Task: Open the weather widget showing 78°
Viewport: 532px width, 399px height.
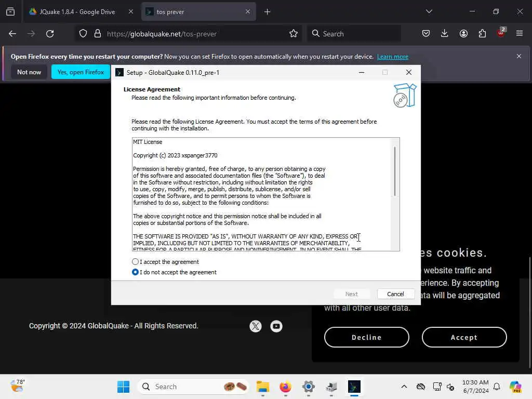Action: tap(17, 386)
